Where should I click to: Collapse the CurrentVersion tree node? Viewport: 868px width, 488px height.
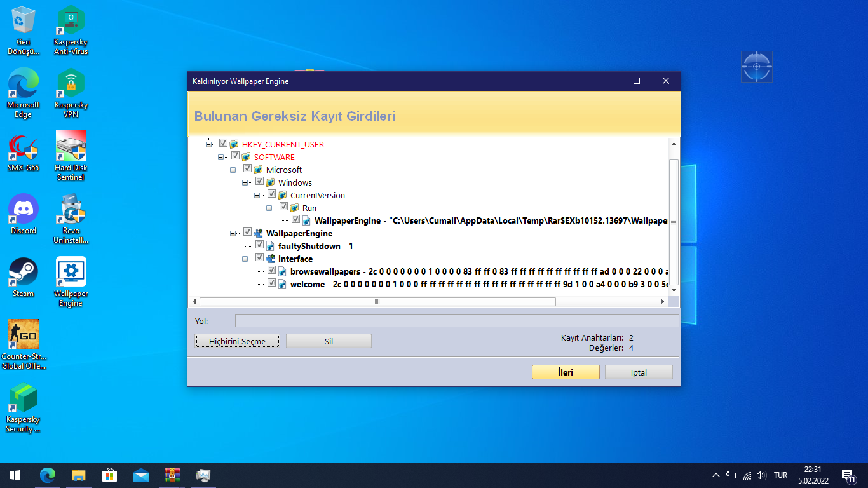(257, 196)
